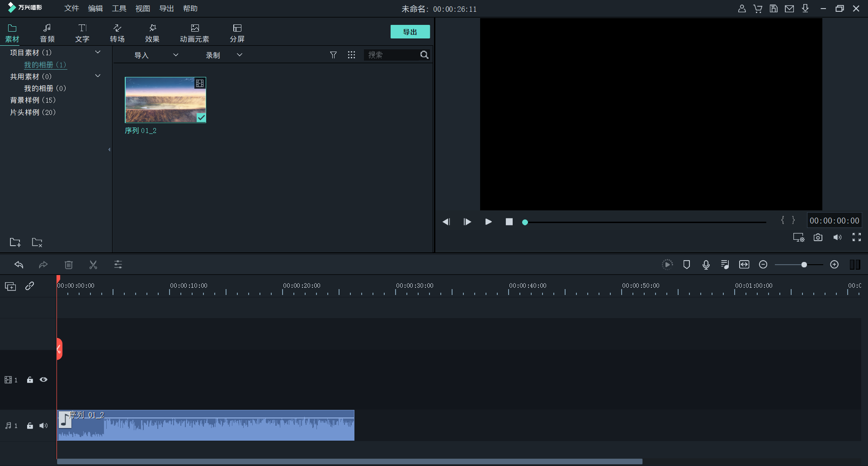Enter fullscreen preview mode

click(856, 238)
